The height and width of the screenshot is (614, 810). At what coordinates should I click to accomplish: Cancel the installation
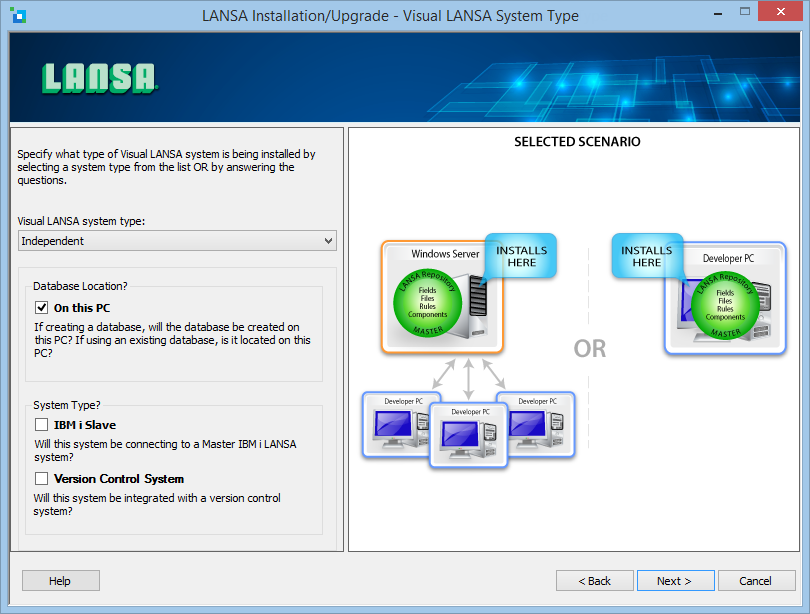(x=756, y=581)
